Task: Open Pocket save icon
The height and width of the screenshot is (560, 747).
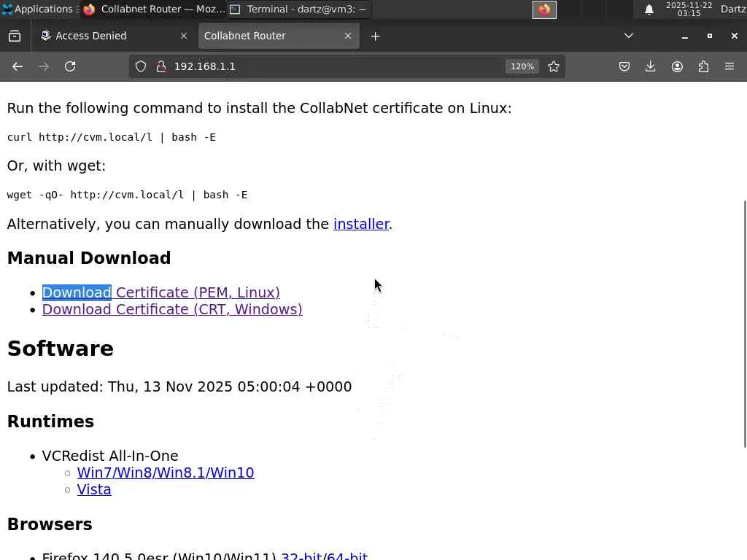Action: [624, 66]
